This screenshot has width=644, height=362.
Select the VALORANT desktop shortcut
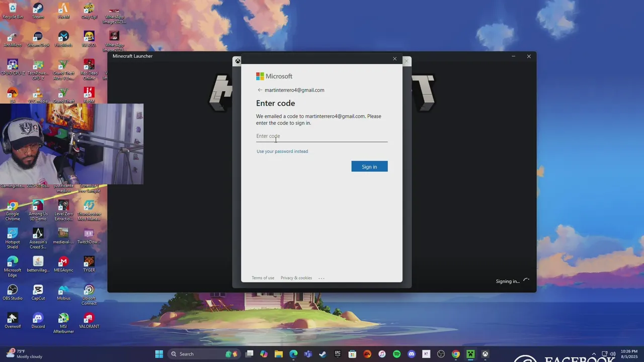tap(89, 321)
